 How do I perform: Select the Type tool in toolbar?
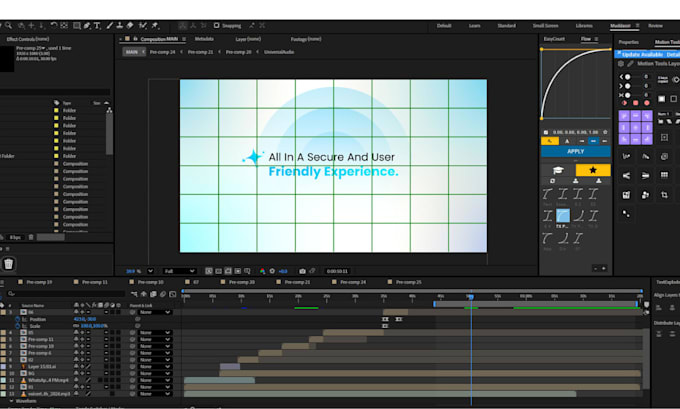click(97, 26)
